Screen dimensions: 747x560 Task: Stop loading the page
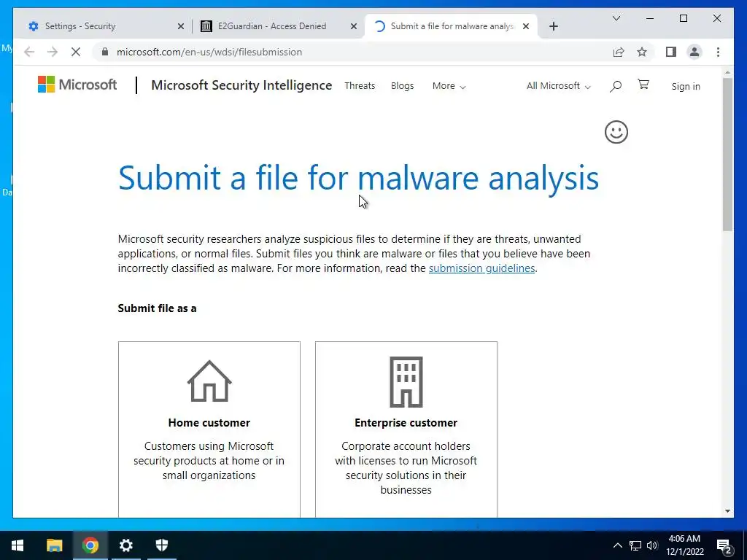tap(76, 52)
